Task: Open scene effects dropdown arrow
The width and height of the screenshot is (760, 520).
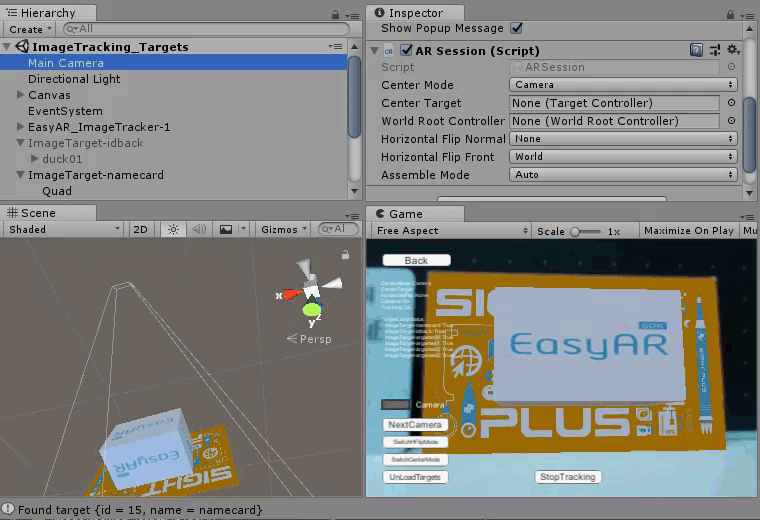Action: (243, 229)
